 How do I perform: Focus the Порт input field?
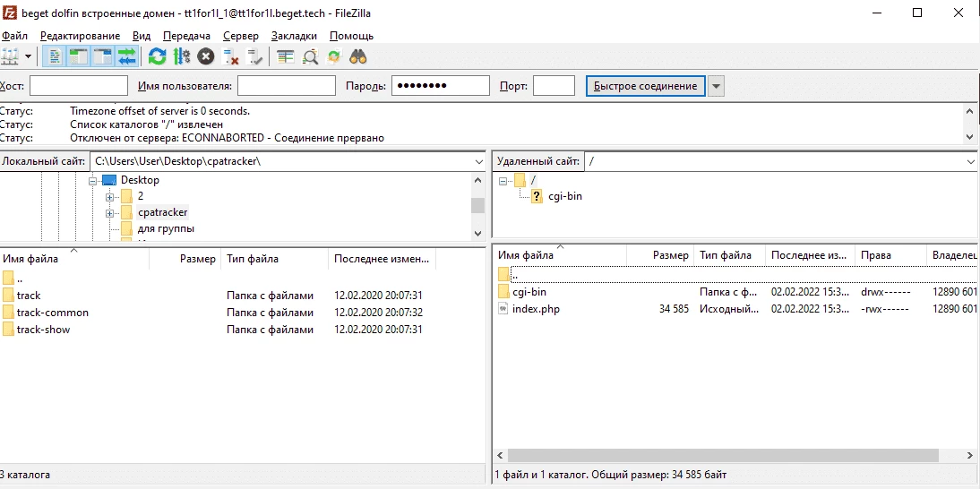(x=554, y=86)
